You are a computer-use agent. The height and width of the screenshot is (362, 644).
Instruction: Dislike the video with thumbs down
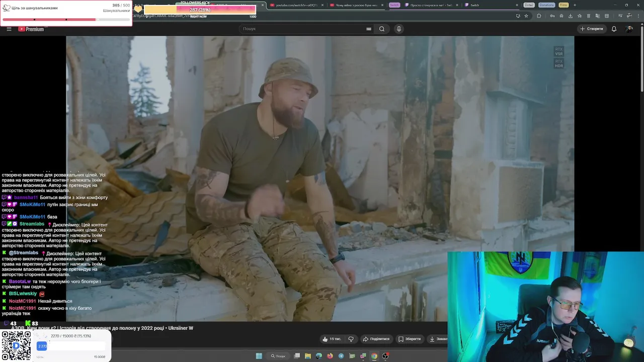pyautogui.click(x=351, y=339)
